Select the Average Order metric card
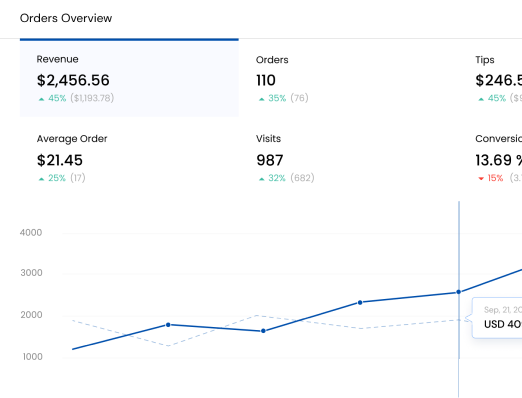This screenshot has height=398, width=522. (129, 158)
